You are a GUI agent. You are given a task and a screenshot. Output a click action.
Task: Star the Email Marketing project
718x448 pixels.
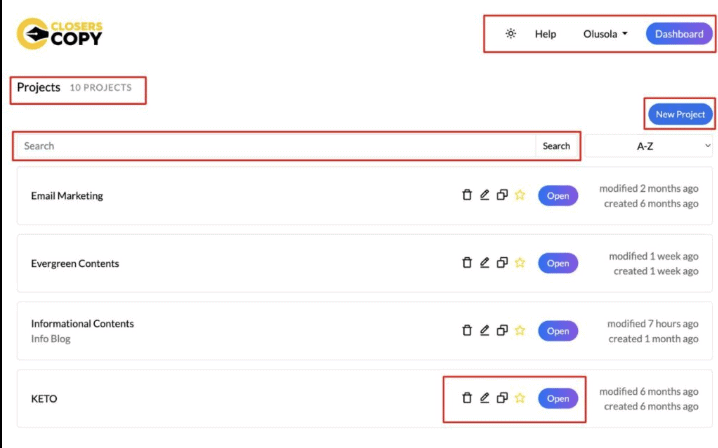tap(520, 195)
